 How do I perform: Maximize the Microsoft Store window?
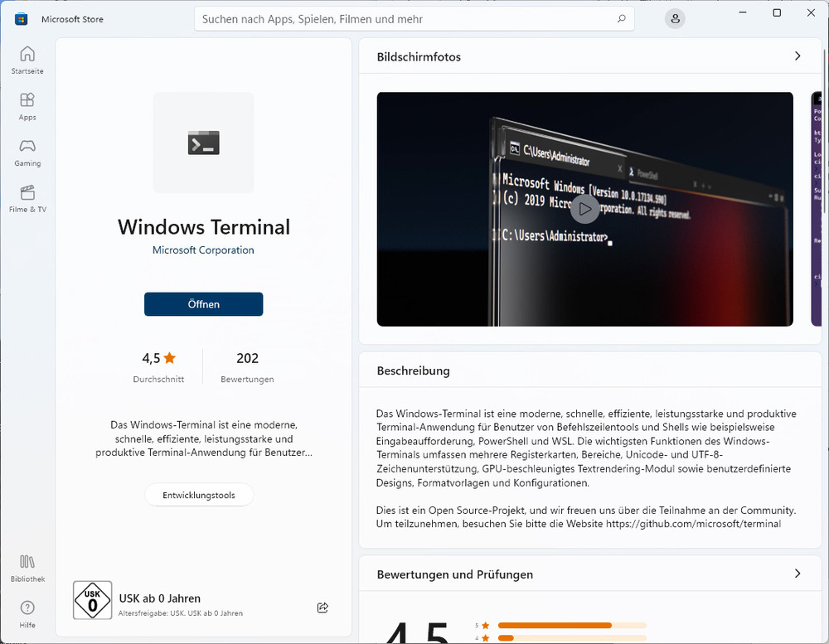click(777, 12)
